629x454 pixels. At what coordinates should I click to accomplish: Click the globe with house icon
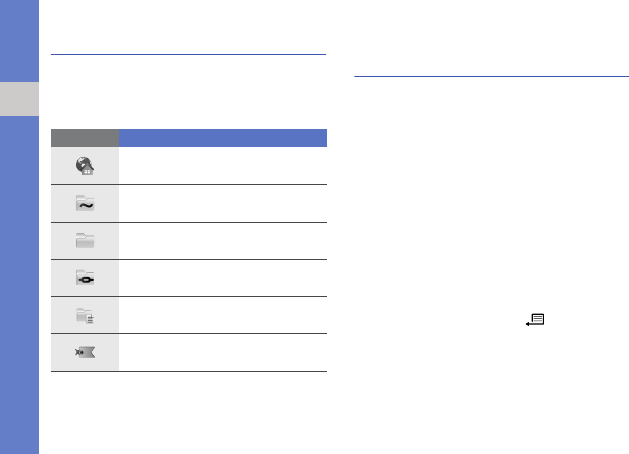tap(85, 167)
